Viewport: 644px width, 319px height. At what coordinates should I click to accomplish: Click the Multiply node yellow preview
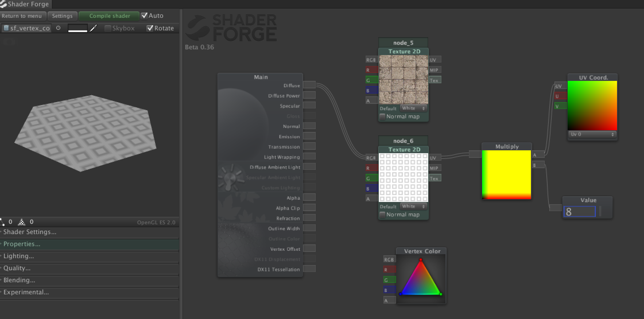click(x=507, y=174)
